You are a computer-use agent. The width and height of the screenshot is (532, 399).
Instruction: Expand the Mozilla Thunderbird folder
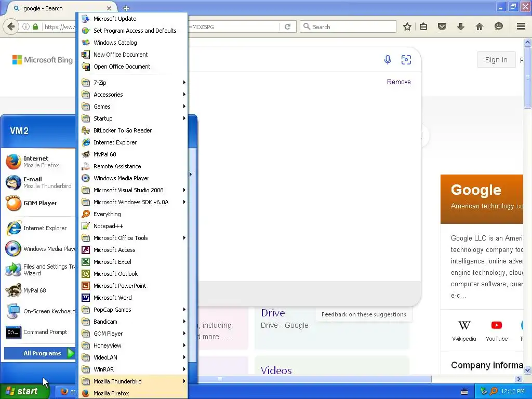pos(133,381)
